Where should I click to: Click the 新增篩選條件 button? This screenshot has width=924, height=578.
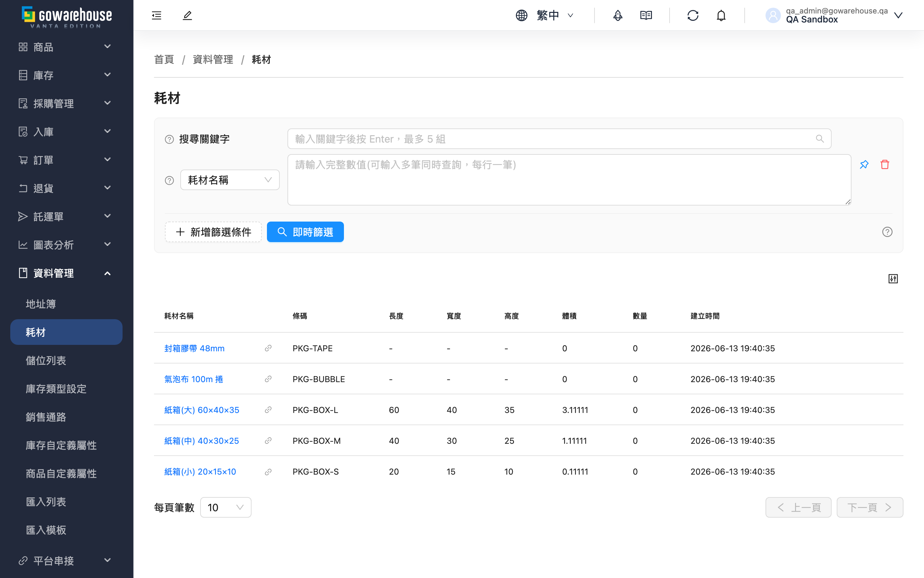(213, 232)
